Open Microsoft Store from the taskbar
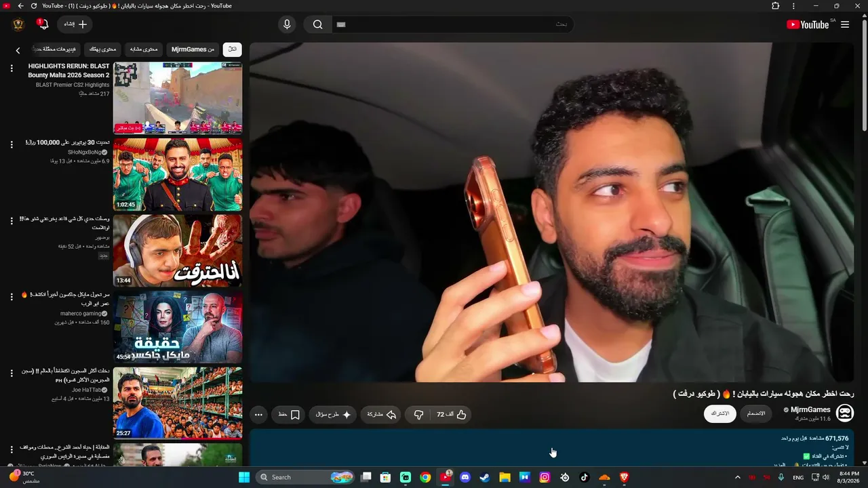This screenshot has height=488, width=868. [385, 477]
